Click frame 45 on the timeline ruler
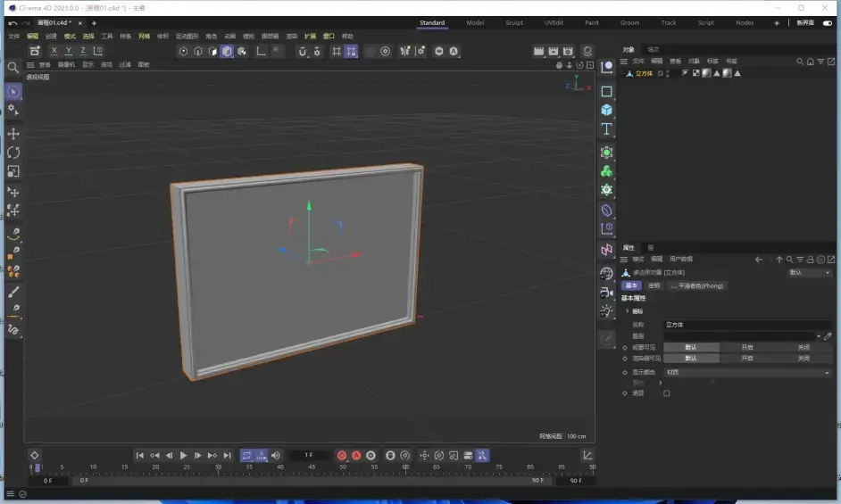Screen dimensions: 841x504 tap(312, 467)
